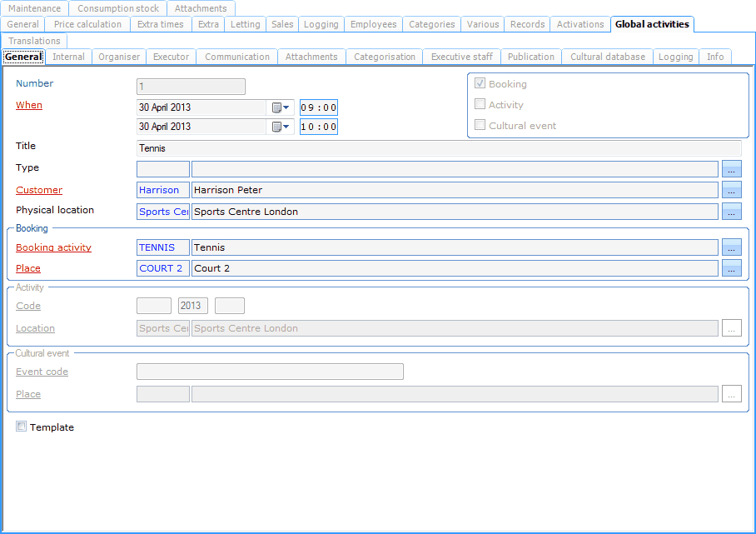This screenshot has height=534, width=756.
Task: Enable the Template checkbox
Action: coord(21,427)
